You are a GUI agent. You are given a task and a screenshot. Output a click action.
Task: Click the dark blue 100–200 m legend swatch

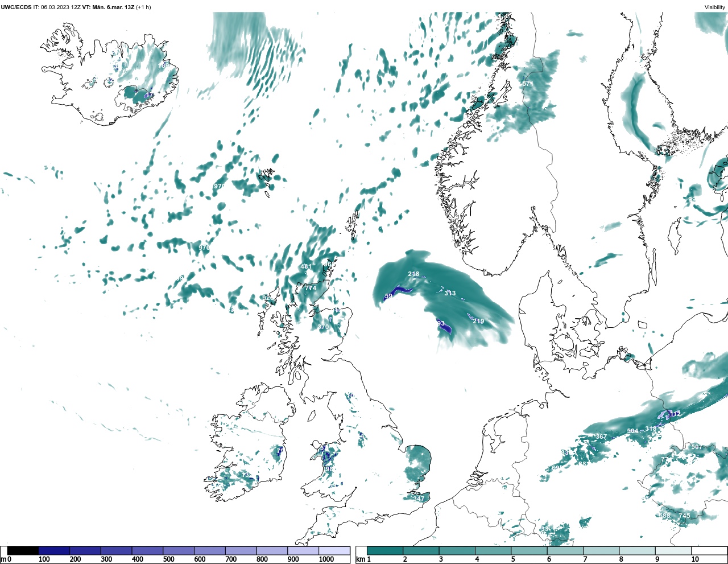54,550
